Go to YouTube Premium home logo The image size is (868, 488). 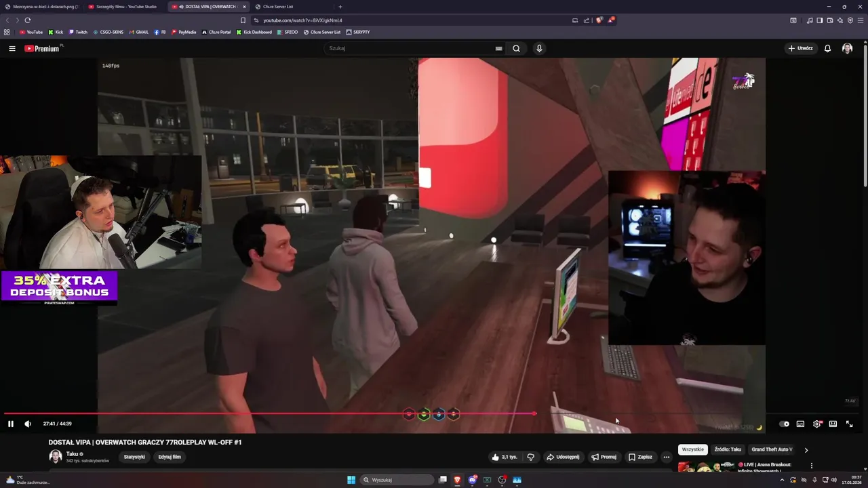pyautogui.click(x=42, y=48)
